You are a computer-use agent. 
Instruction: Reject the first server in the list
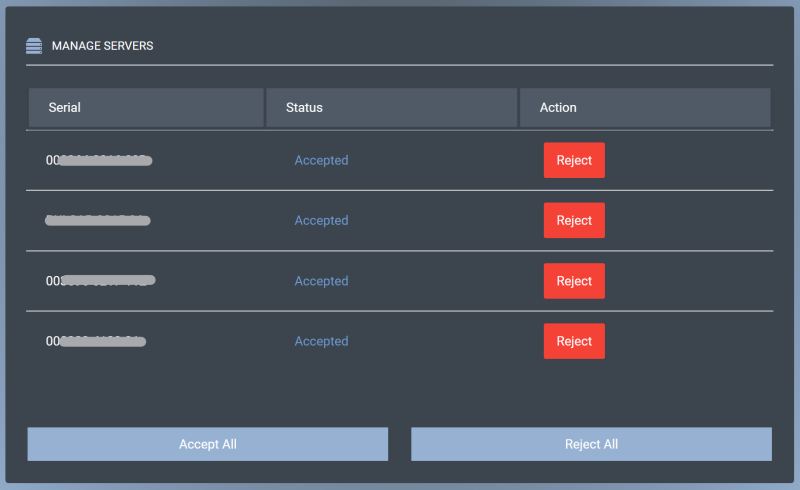coord(574,160)
